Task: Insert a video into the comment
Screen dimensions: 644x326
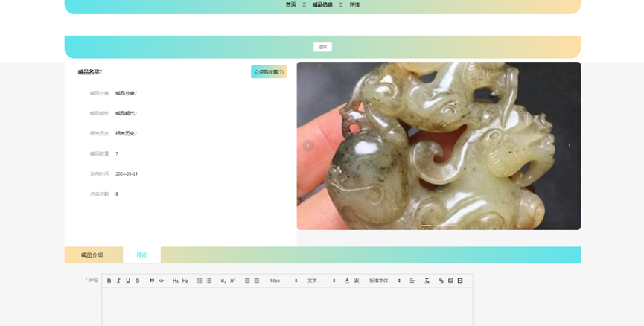Action: (x=460, y=281)
